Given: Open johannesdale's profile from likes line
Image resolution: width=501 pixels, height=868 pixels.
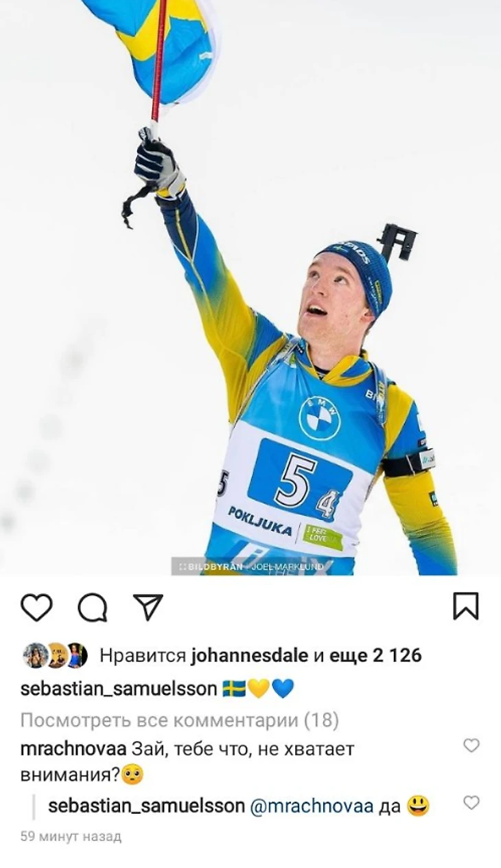Looking at the screenshot, I should (249, 656).
